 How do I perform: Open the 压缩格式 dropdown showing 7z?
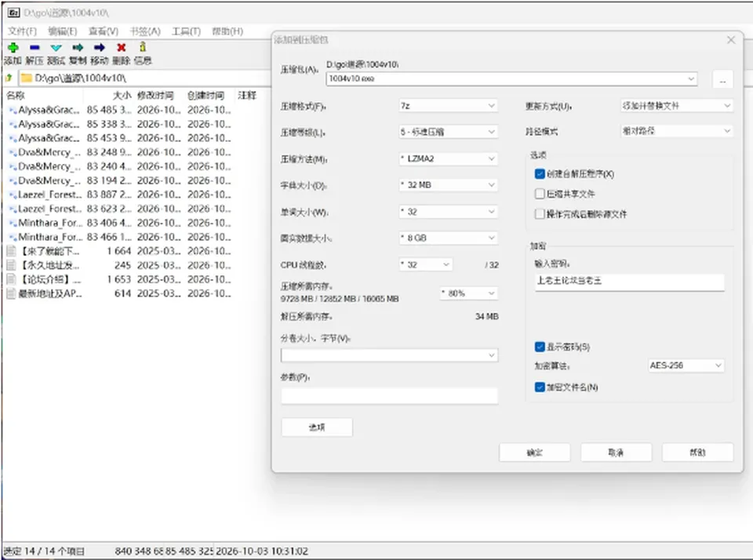click(x=448, y=106)
